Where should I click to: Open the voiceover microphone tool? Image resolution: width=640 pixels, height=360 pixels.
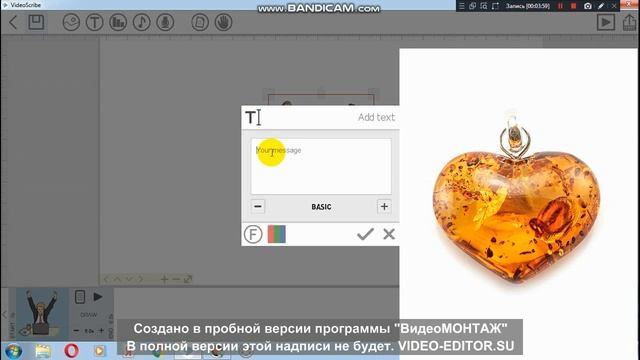[165, 22]
